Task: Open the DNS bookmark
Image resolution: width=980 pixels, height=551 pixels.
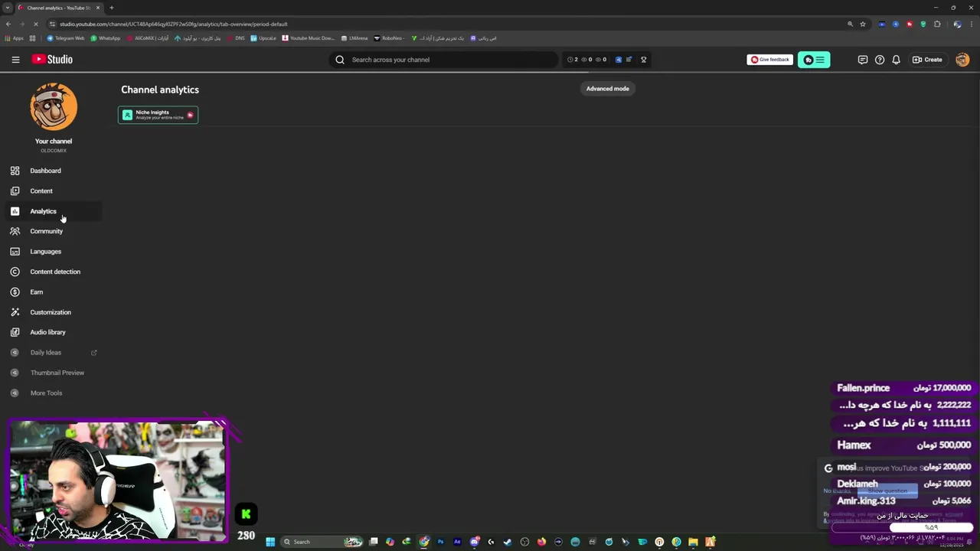Action: coord(237,38)
